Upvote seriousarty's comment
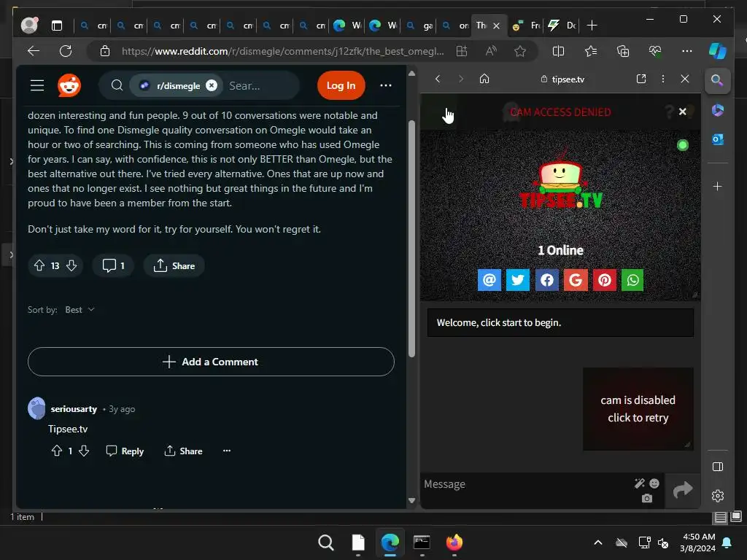The image size is (747, 560). click(x=57, y=451)
